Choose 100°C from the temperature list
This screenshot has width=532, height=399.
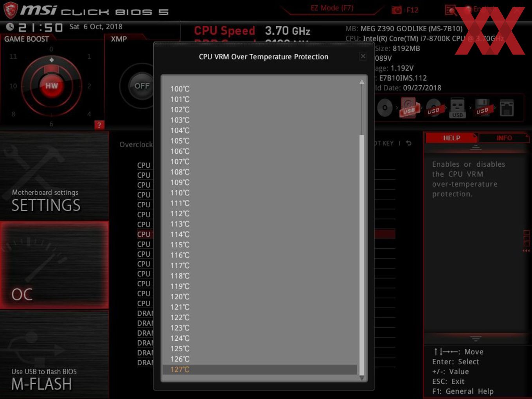pos(260,89)
